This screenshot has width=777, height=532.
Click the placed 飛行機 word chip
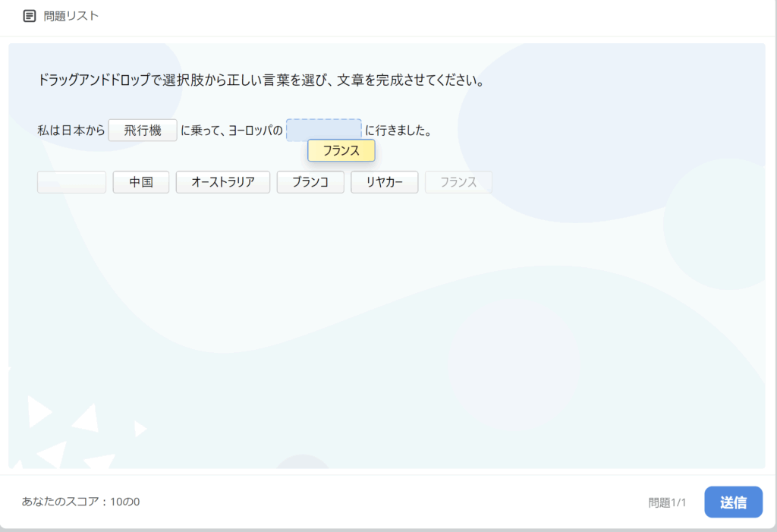pyautogui.click(x=143, y=131)
